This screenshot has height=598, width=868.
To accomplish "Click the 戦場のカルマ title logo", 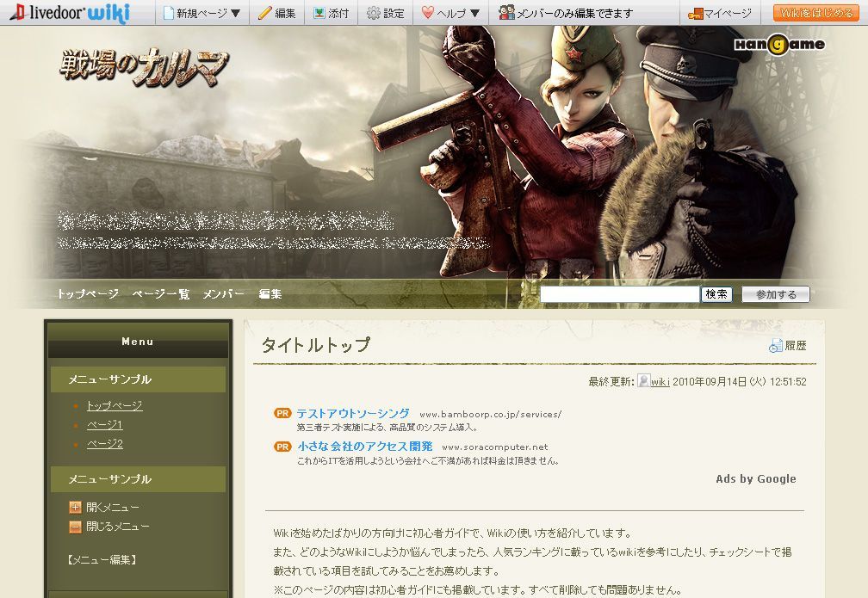I will tap(144, 67).
